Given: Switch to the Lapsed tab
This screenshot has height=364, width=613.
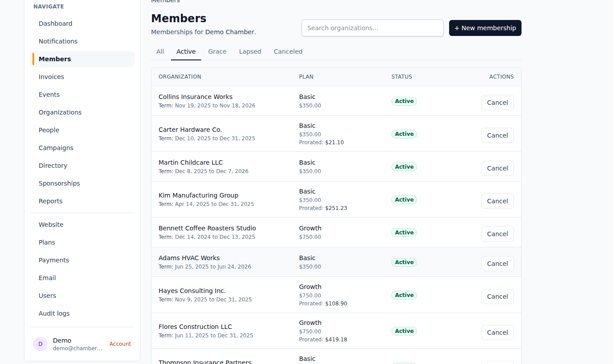Looking at the screenshot, I should (x=250, y=51).
